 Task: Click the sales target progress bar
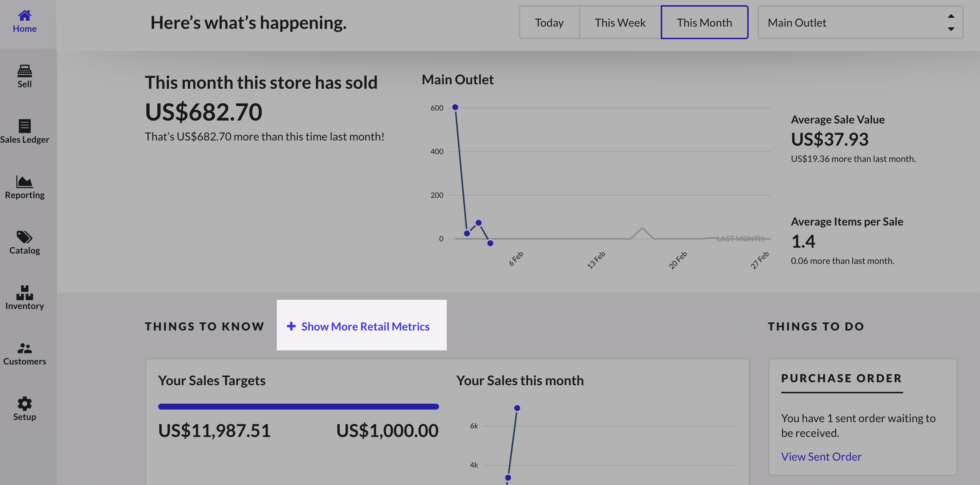click(x=298, y=407)
